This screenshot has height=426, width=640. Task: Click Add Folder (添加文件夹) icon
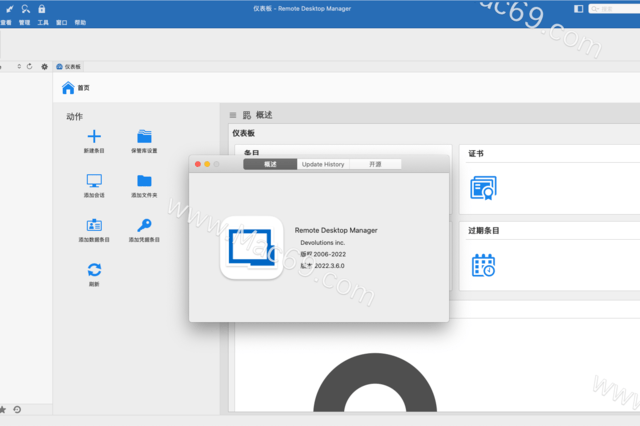144,180
